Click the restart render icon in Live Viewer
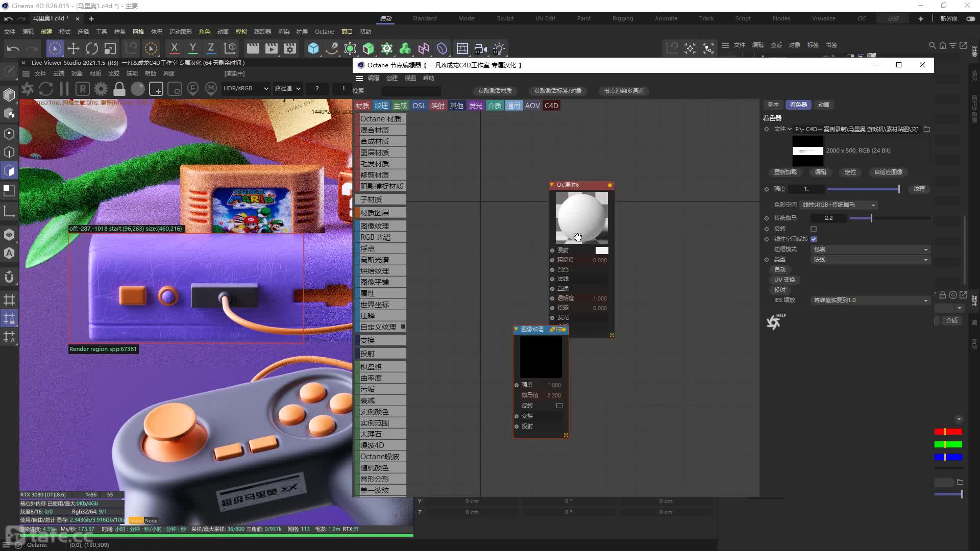 (x=46, y=89)
